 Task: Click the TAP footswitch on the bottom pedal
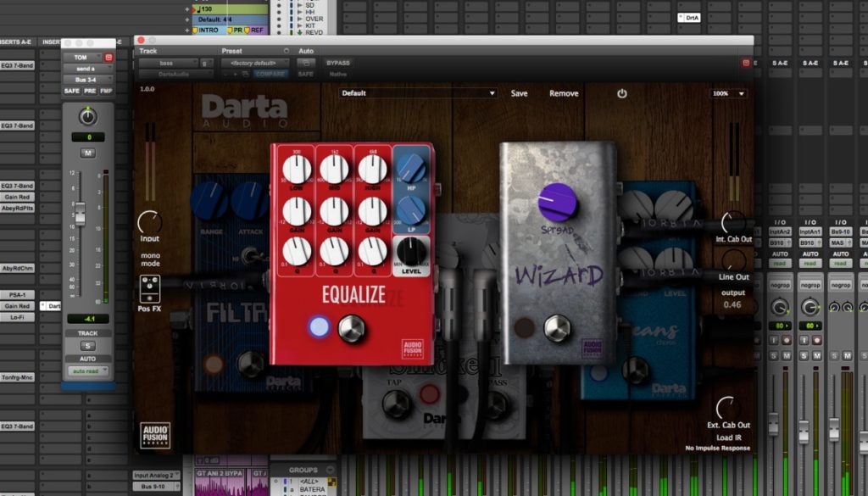pos(397,404)
